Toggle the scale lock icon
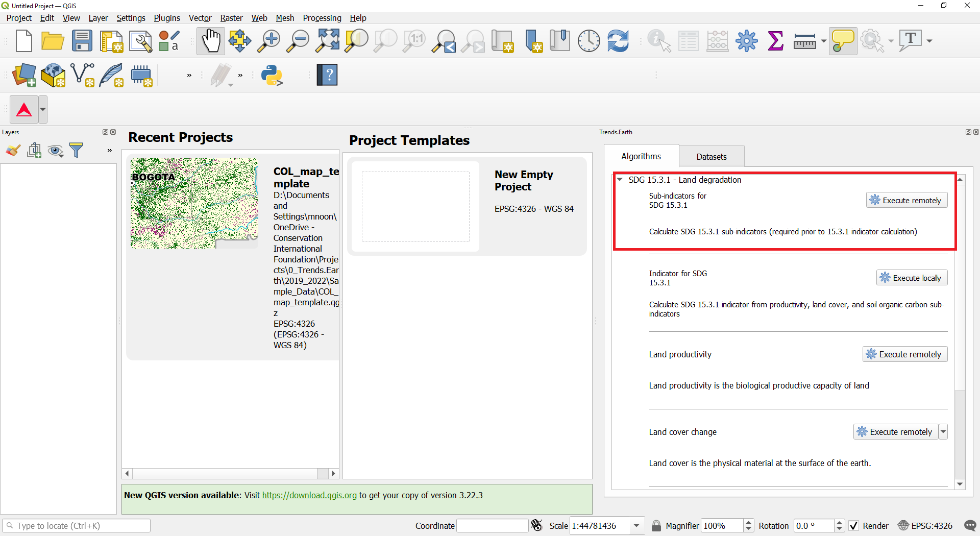This screenshot has height=536, width=980. [x=656, y=526]
